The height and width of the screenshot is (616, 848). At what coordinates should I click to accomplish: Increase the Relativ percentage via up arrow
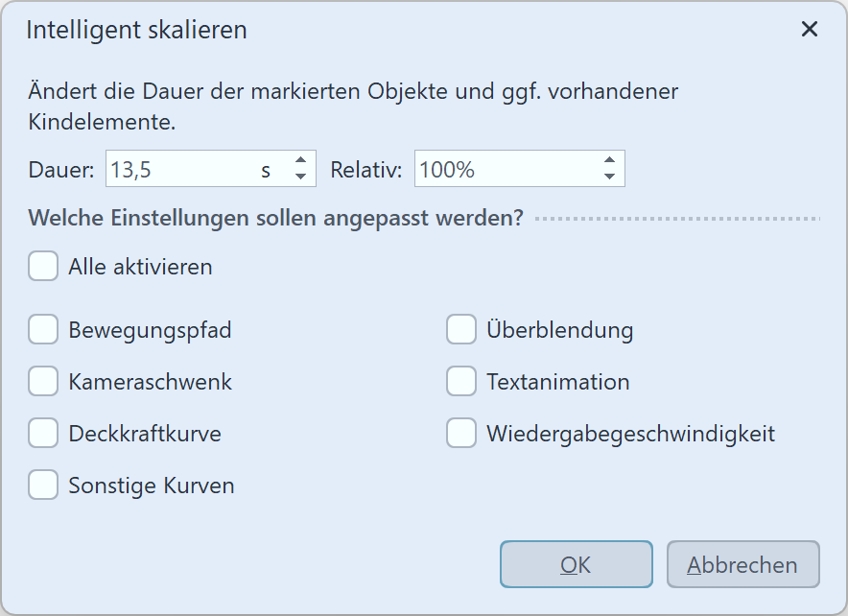pyautogui.click(x=610, y=161)
